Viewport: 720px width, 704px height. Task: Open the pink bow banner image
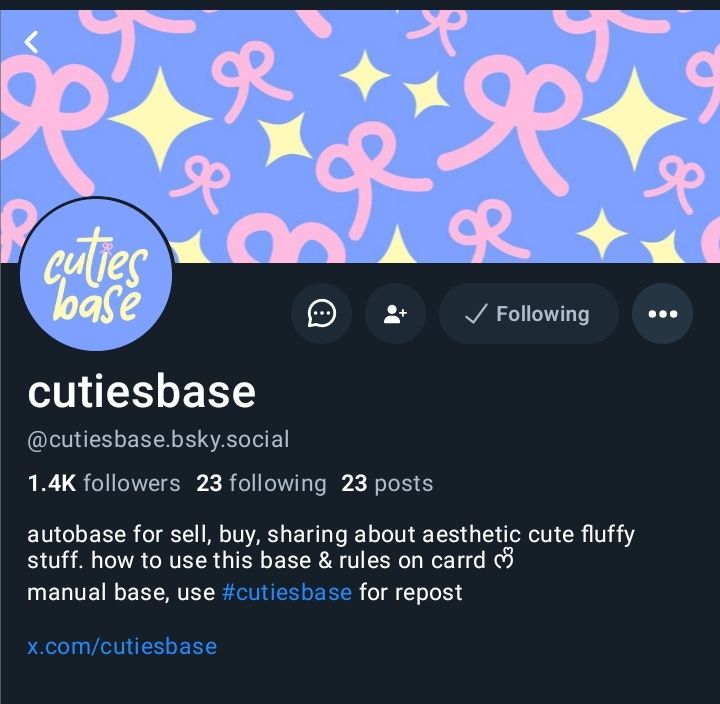tap(360, 136)
